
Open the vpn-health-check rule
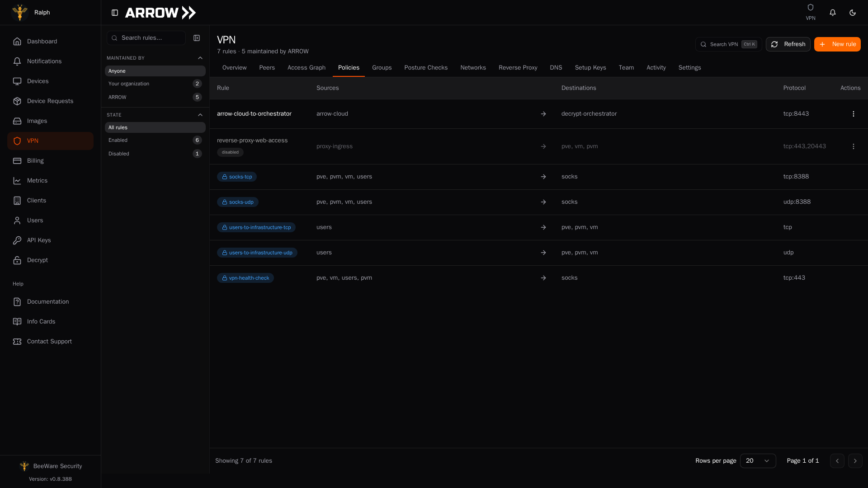point(245,278)
